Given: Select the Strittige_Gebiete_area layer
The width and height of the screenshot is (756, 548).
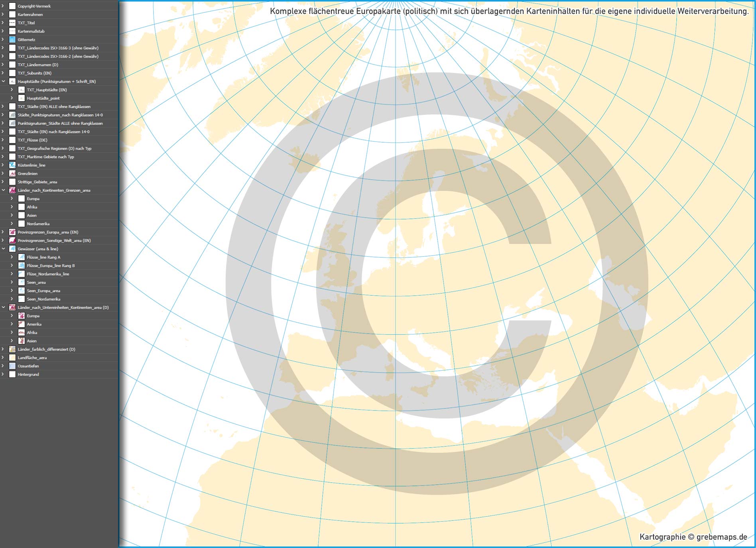Looking at the screenshot, I should coord(37,182).
